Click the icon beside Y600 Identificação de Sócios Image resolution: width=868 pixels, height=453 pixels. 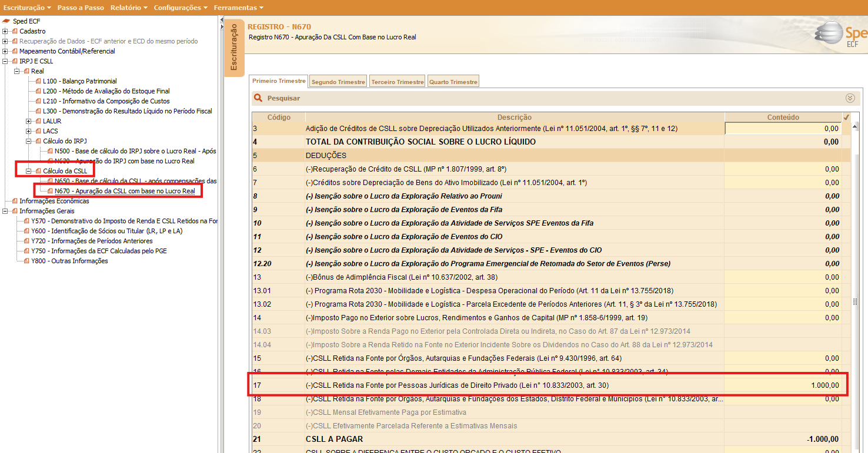point(26,231)
